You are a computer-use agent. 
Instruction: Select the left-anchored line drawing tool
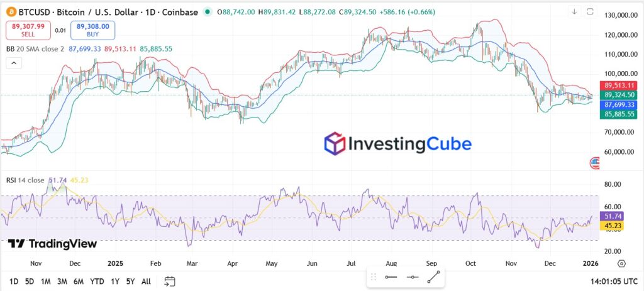coord(391,277)
